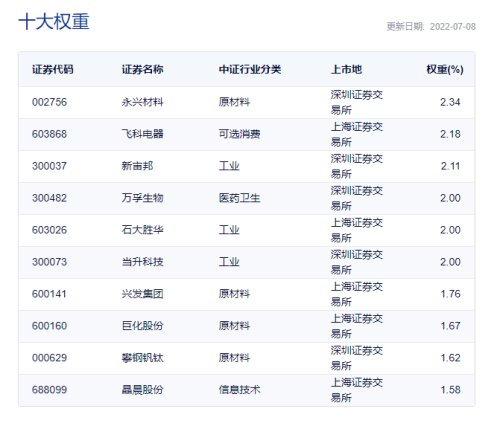Click industry cell 信息技术
The height and width of the screenshot is (426, 500).
[x=239, y=390]
